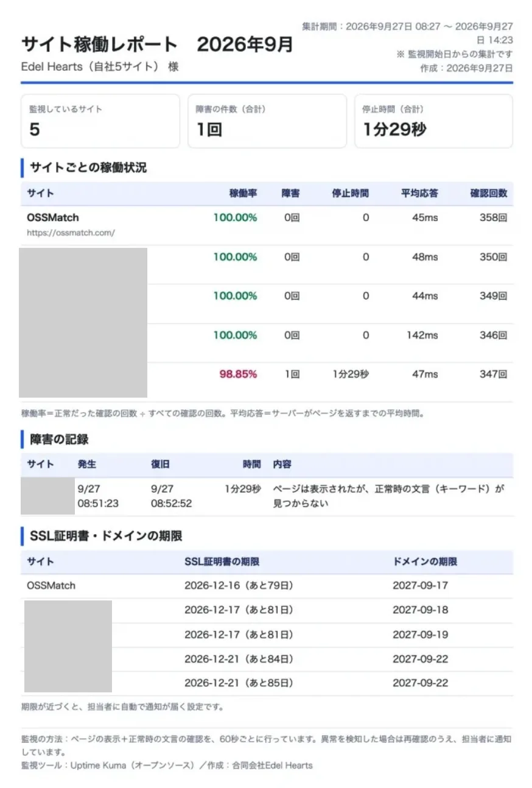Screen dimensions: 532x788
Task: Click the 復旧 column header
Action: click(161, 464)
